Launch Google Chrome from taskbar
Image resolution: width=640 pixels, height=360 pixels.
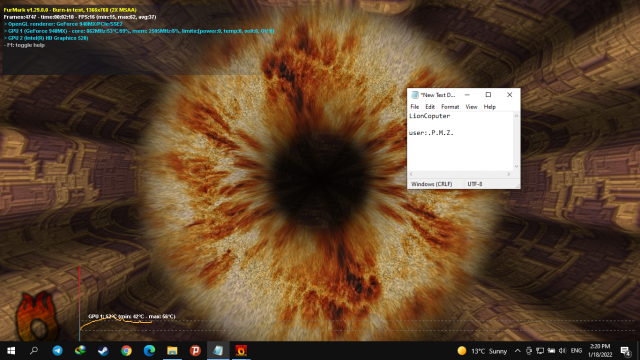[126, 351]
